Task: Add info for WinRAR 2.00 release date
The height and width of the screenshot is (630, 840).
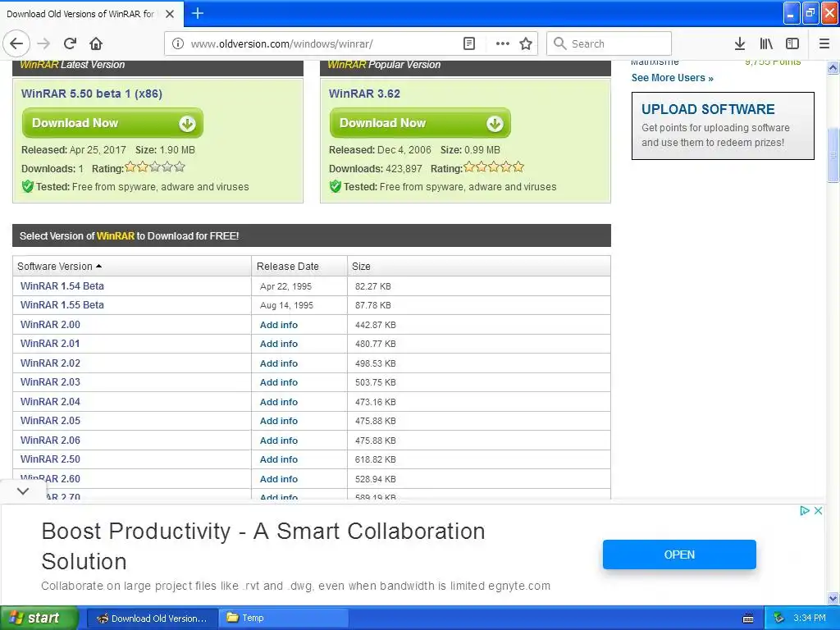Action: [279, 325]
